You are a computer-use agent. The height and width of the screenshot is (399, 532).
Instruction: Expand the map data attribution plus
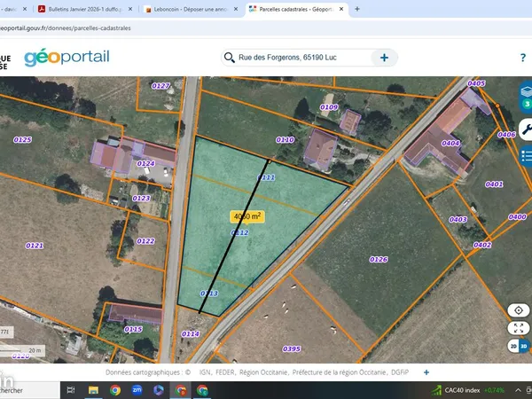(x=426, y=372)
